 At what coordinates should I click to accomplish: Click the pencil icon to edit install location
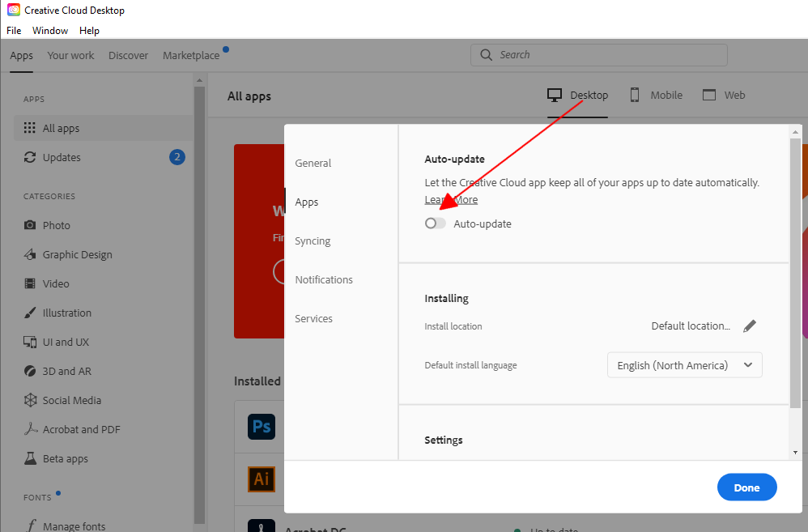pyautogui.click(x=750, y=326)
